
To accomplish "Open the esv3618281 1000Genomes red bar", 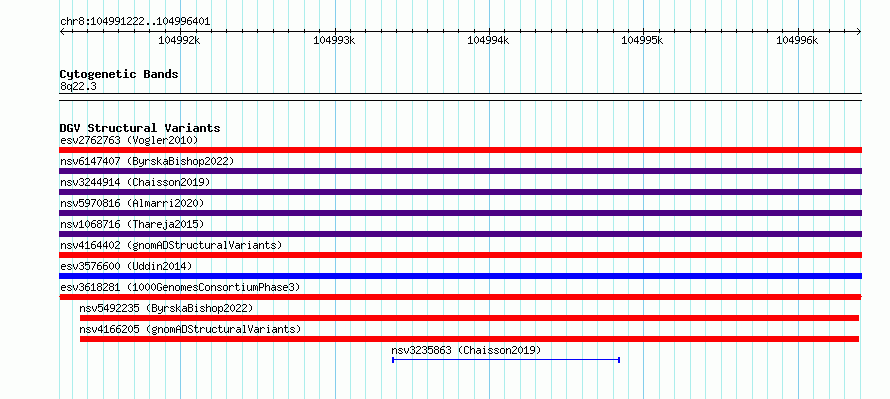I will (x=460, y=297).
